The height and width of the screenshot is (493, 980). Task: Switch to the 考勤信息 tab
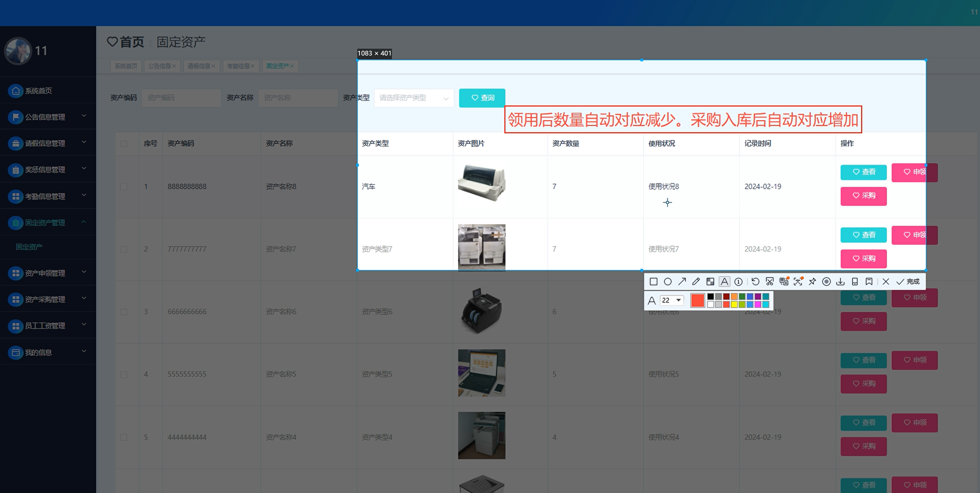238,66
